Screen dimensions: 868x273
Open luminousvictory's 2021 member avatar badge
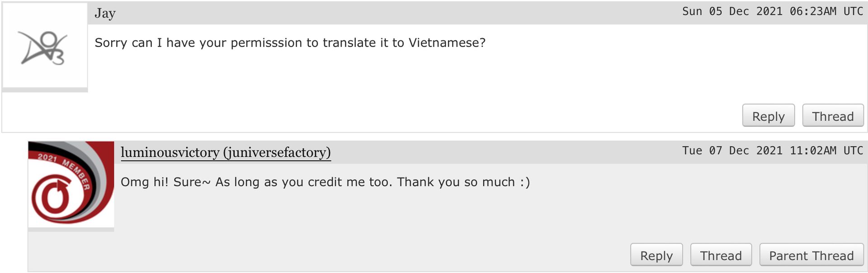[71, 184]
